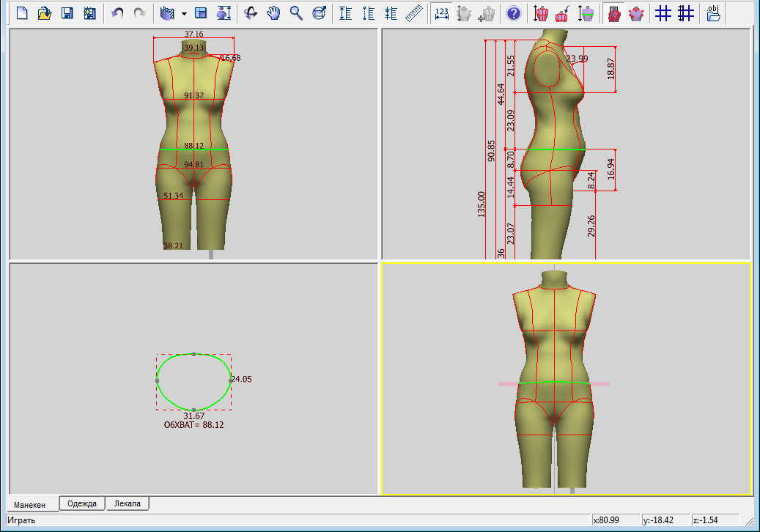
Task: Open the OBJ file import icon
Action: tap(713, 12)
